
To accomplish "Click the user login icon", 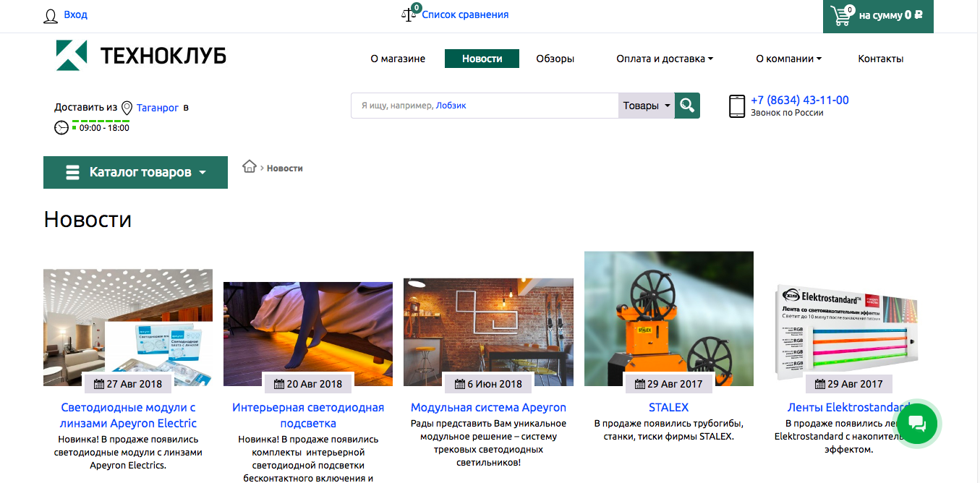I will 51,16.
